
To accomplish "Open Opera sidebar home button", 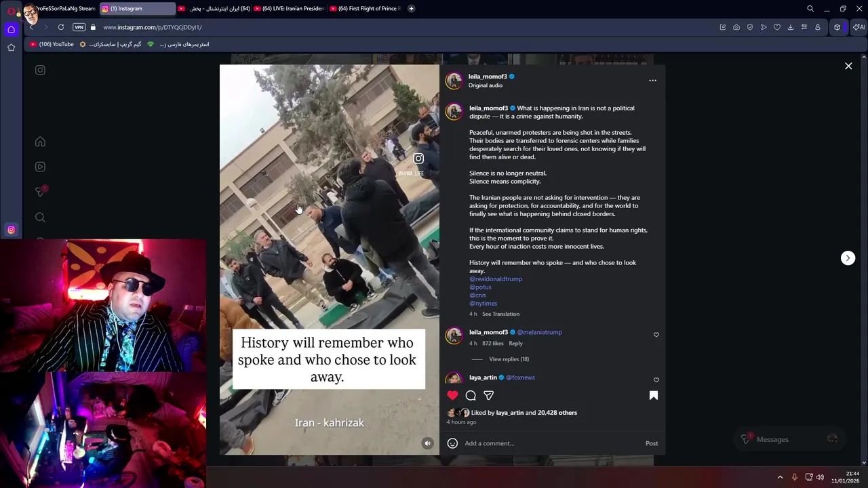I will pyautogui.click(x=11, y=29).
